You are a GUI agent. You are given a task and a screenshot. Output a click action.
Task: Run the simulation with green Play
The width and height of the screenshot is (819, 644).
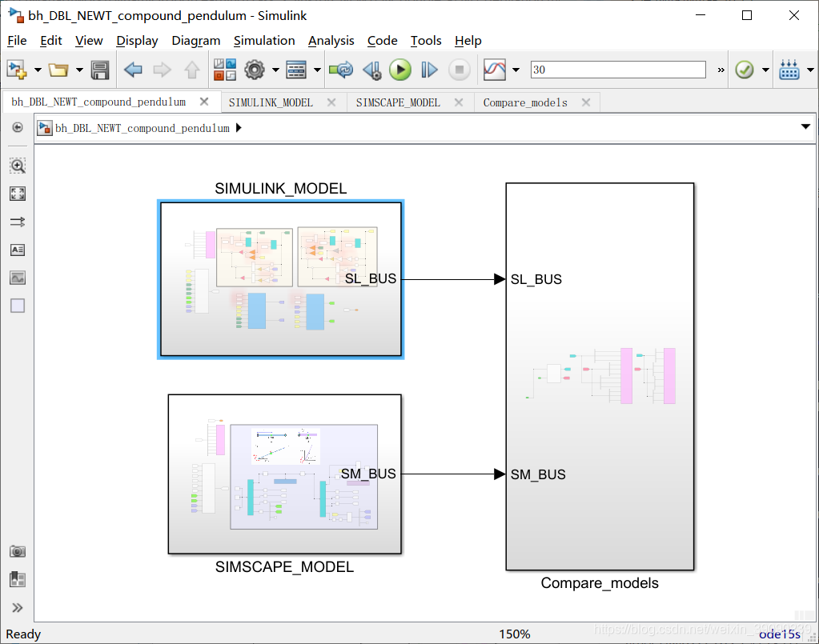[400, 70]
